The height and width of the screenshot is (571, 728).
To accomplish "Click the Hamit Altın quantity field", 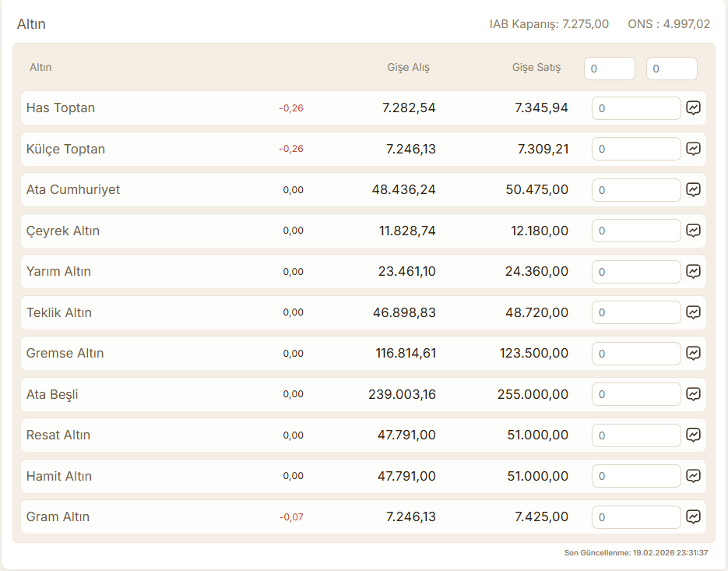I will tap(636, 476).
